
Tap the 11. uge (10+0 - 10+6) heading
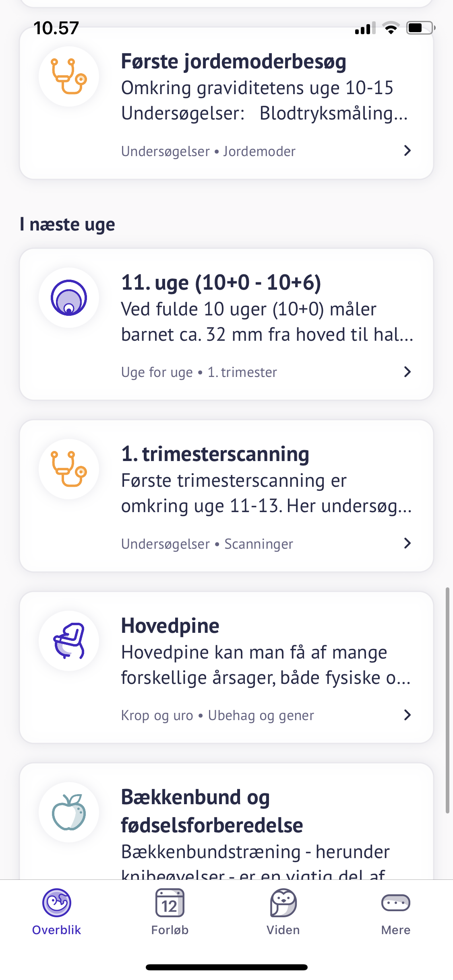221,283
